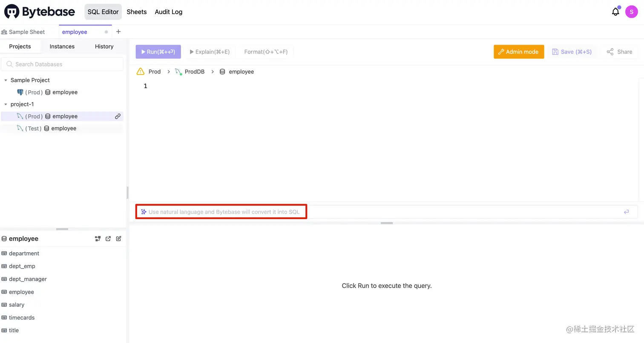Collapse the Sample Project tree node
644x343 pixels.
6,80
